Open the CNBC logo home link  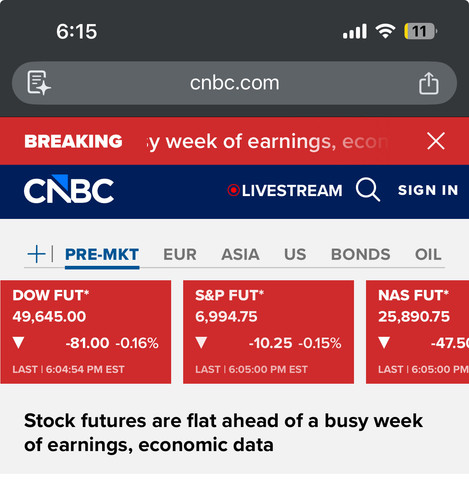pyautogui.click(x=69, y=189)
